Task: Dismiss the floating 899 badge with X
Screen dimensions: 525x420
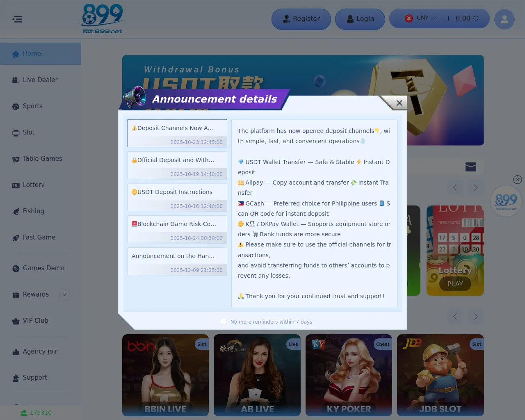Action: click(518, 180)
